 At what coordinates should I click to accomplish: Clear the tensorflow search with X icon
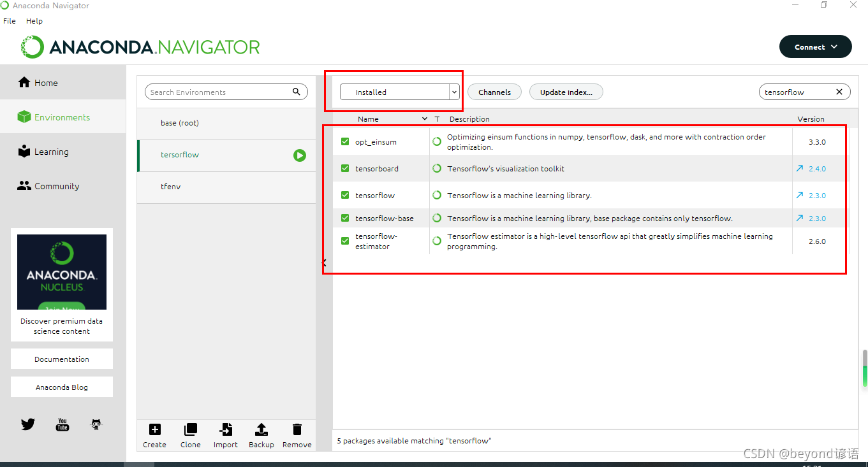[839, 92]
